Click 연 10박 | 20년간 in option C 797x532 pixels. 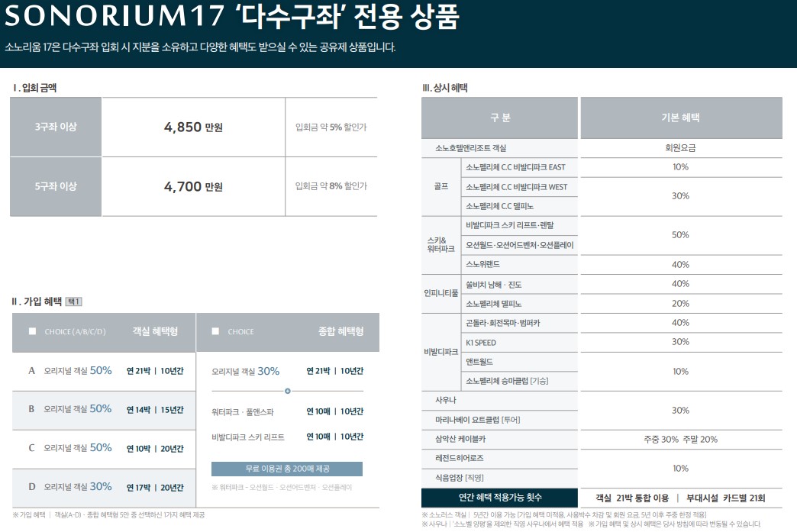[x=155, y=449]
